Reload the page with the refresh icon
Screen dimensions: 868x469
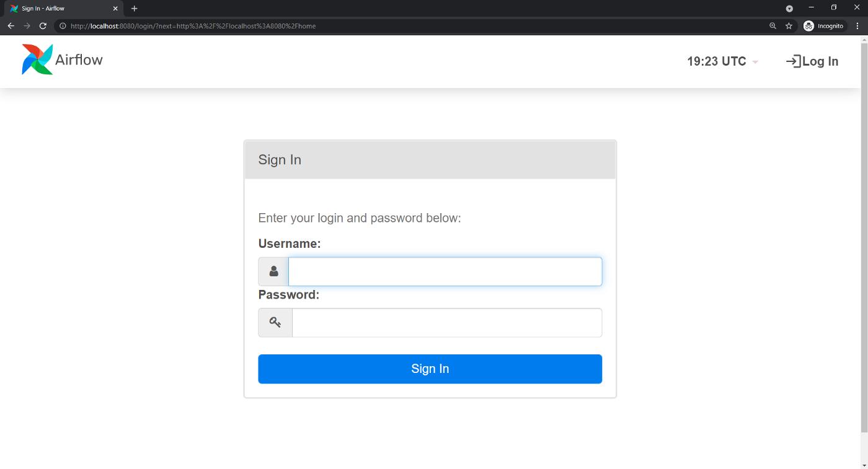(43, 26)
